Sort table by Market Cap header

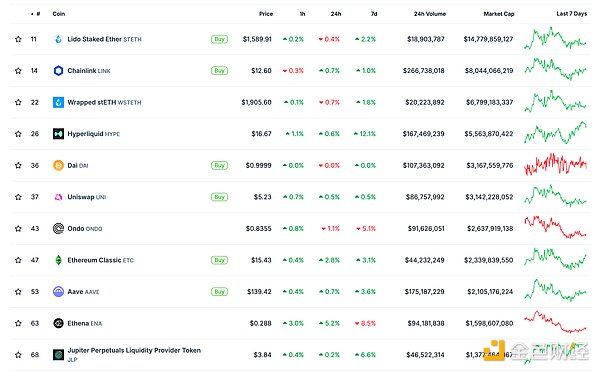[x=499, y=14]
